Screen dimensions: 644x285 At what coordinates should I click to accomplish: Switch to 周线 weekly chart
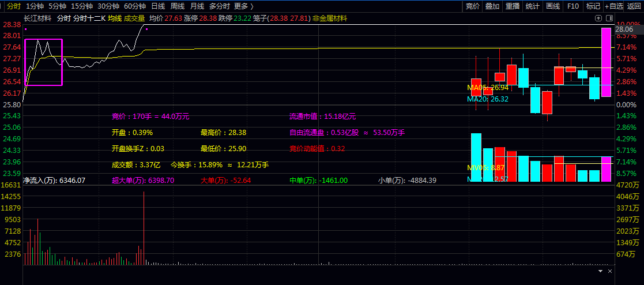(x=178, y=6)
